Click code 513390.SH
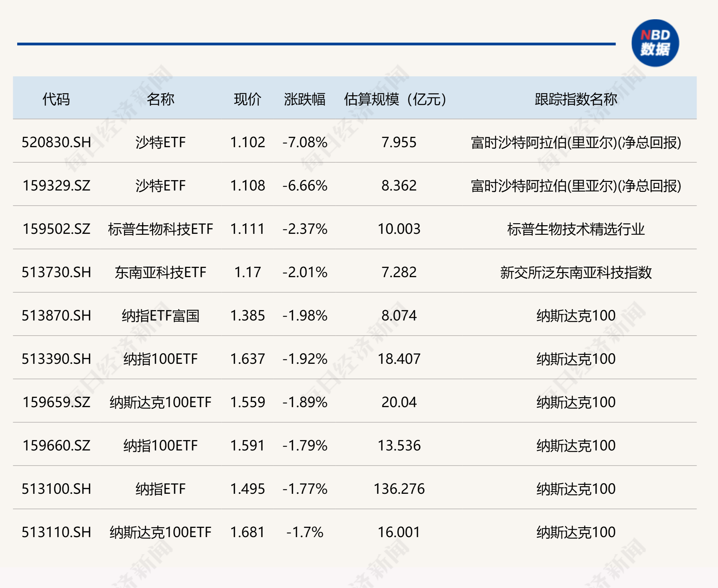The height and width of the screenshot is (588, 718). tap(56, 359)
